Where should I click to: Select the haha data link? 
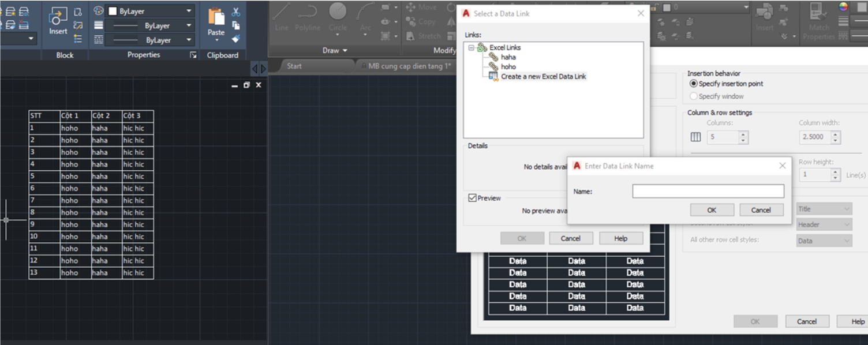(x=508, y=57)
